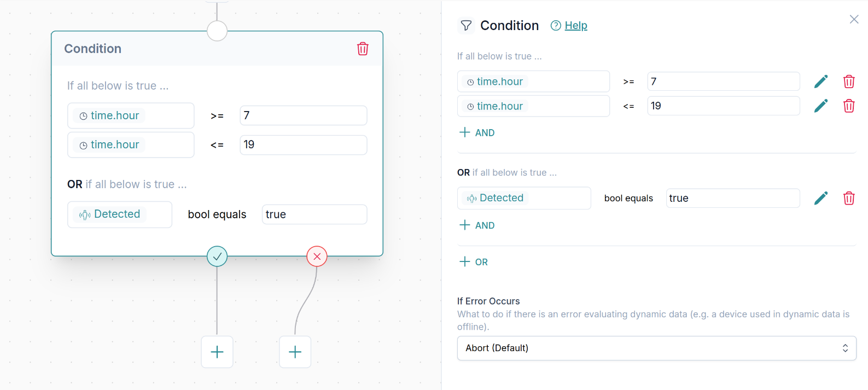
Task: Edit the Detected bool equals condition
Action: point(821,198)
